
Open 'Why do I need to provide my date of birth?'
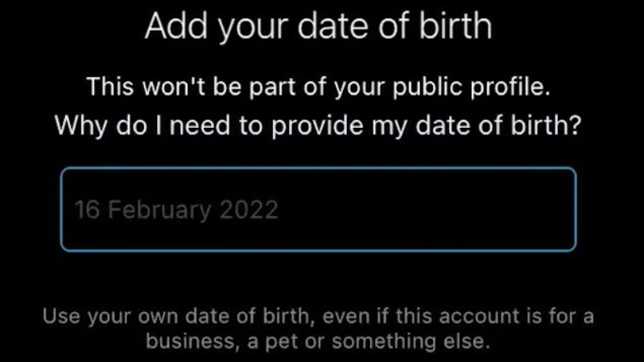(318, 125)
